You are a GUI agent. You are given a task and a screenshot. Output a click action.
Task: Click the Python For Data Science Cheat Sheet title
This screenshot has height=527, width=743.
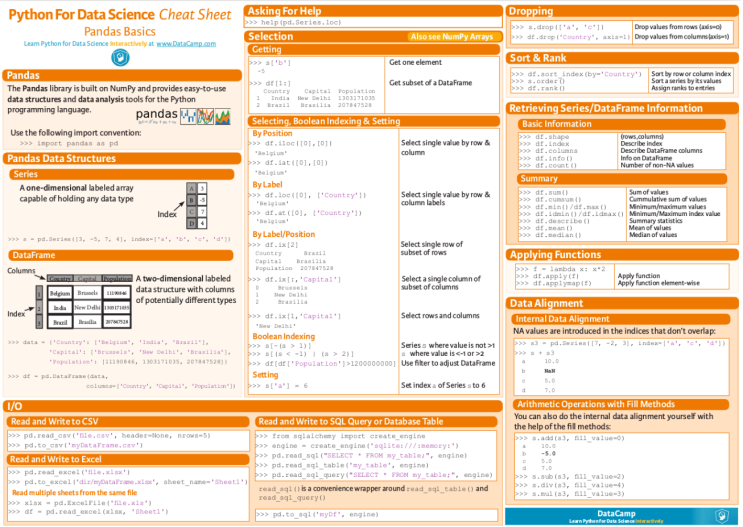coord(120,15)
